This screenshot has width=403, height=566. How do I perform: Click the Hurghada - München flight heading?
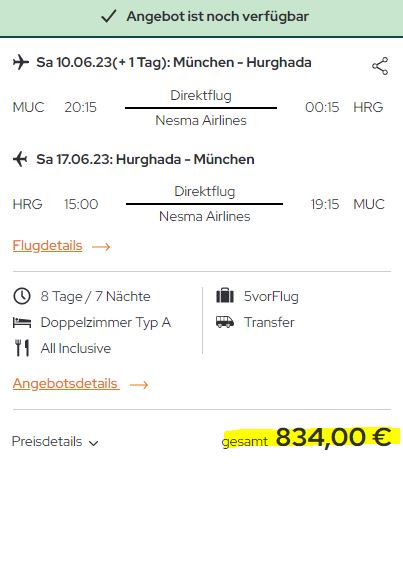pos(145,159)
